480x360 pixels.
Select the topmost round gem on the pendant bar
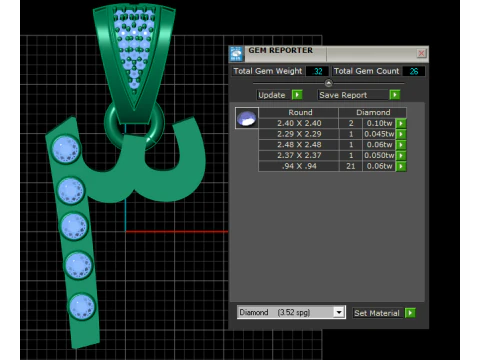pyautogui.click(x=66, y=149)
